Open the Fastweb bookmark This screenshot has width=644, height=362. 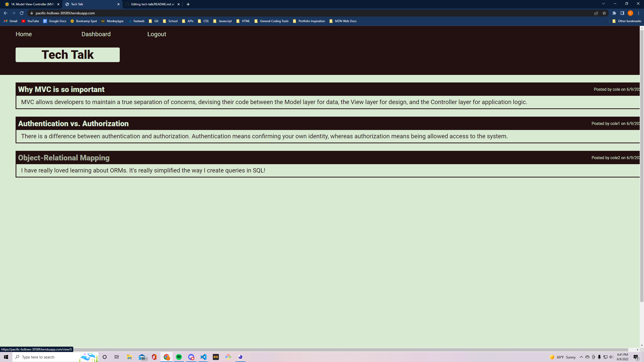click(136, 21)
